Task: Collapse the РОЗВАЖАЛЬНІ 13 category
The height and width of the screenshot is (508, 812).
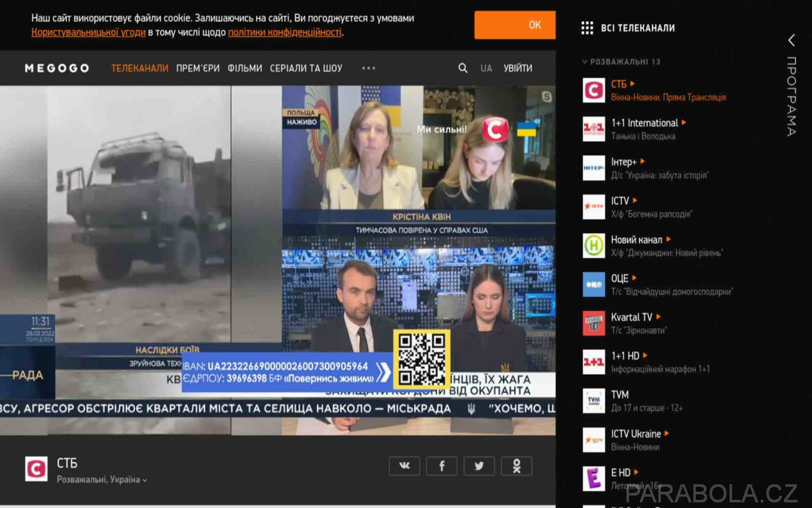Action: [621, 62]
